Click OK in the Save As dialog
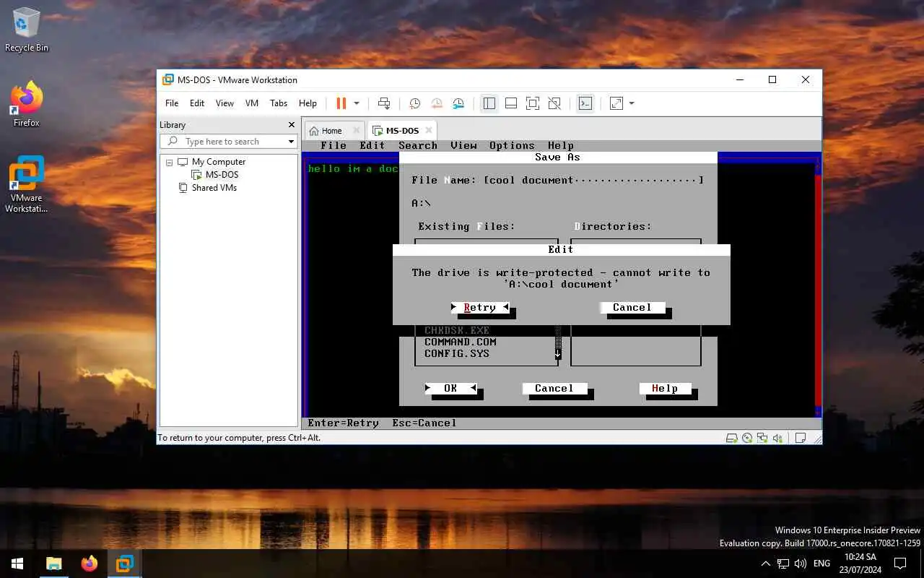 [x=450, y=389]
